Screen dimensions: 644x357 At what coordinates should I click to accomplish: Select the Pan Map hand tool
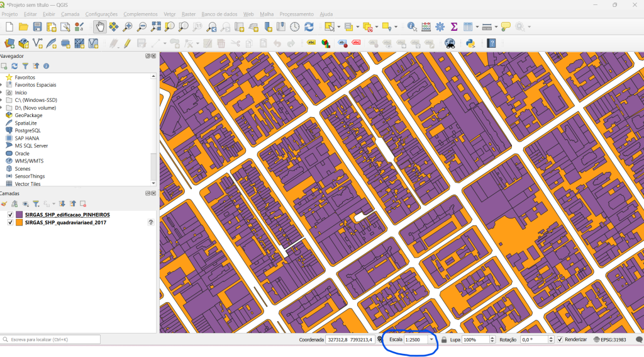100,27
